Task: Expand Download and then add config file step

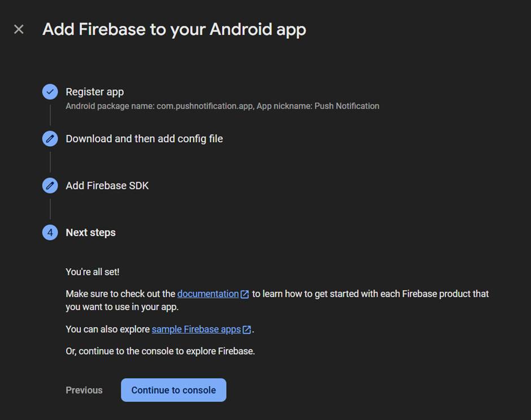Action: click(144, 139)
